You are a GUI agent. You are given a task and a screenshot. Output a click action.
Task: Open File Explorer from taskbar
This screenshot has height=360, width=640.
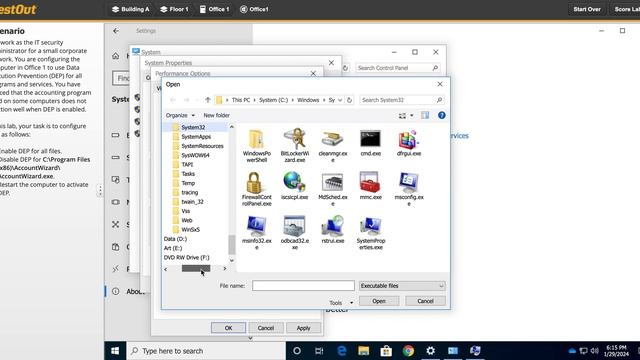(364, 351)
